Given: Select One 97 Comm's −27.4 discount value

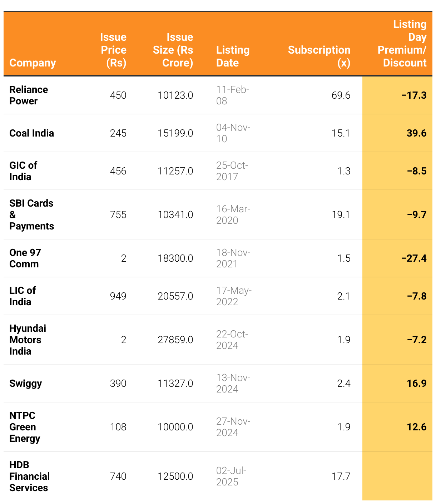Looking at the screenshot, I should coord(414,258).
